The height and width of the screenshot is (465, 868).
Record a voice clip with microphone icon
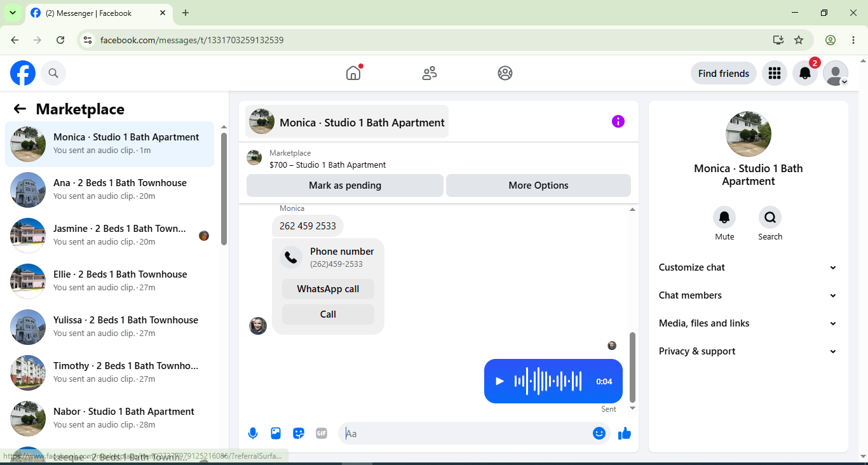[253, 433]
